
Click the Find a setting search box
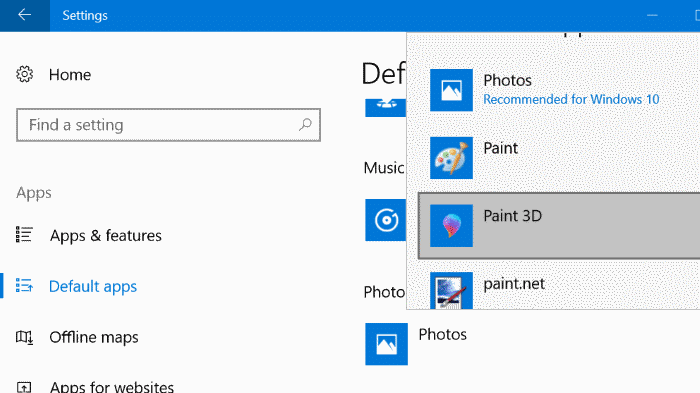tap(168, 125)
